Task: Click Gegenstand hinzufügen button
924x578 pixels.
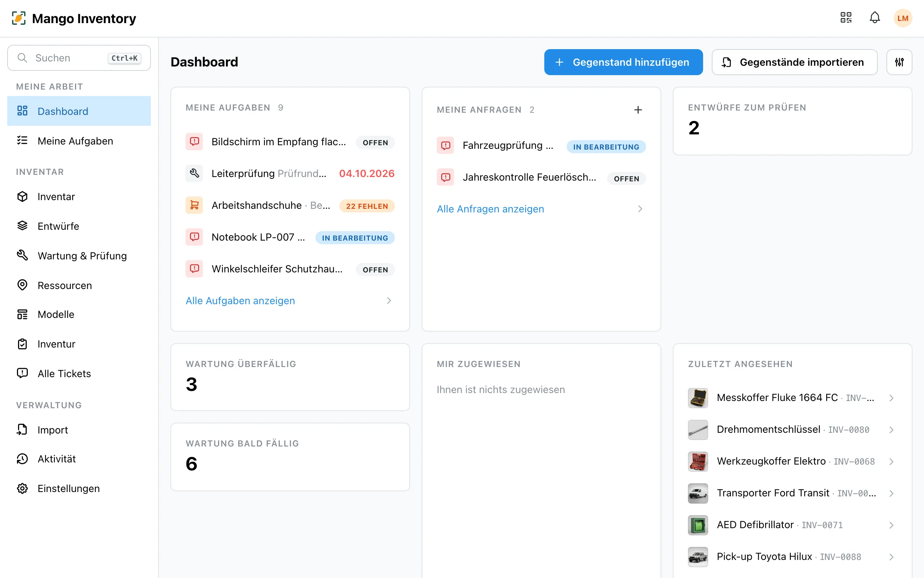Action: click(623, 62)
